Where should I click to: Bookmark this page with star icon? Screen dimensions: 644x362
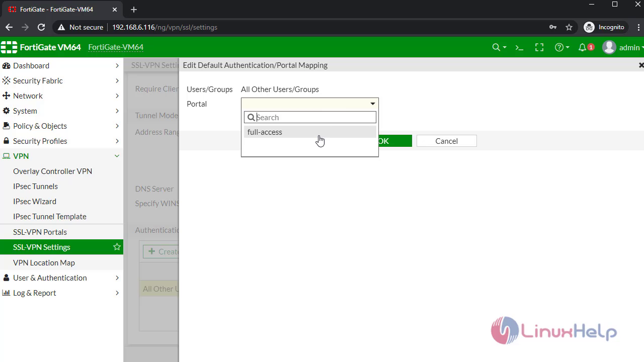569,27
